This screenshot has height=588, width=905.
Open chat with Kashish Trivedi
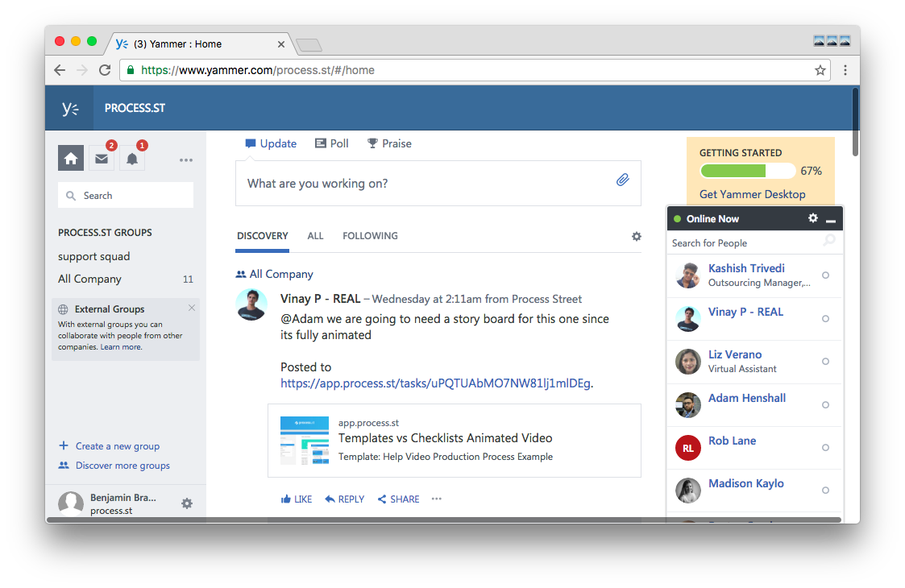pyautogui.click(x=754, y=275)
